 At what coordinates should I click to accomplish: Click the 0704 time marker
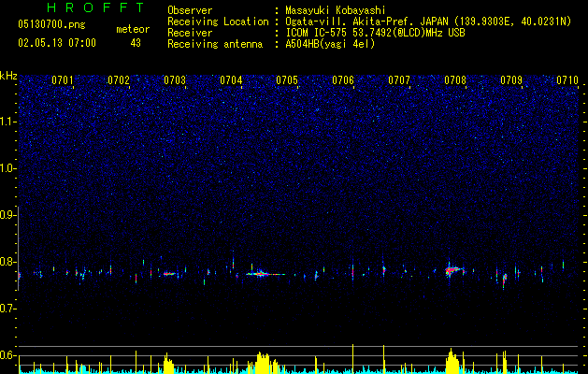pyautogui.click(x=231, y=80)
